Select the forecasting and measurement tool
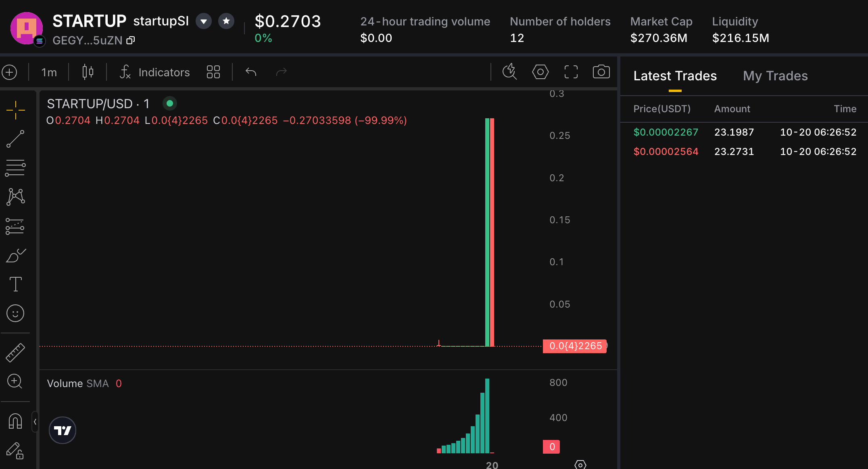Viewport: 868px width, 469px height. 15,226
